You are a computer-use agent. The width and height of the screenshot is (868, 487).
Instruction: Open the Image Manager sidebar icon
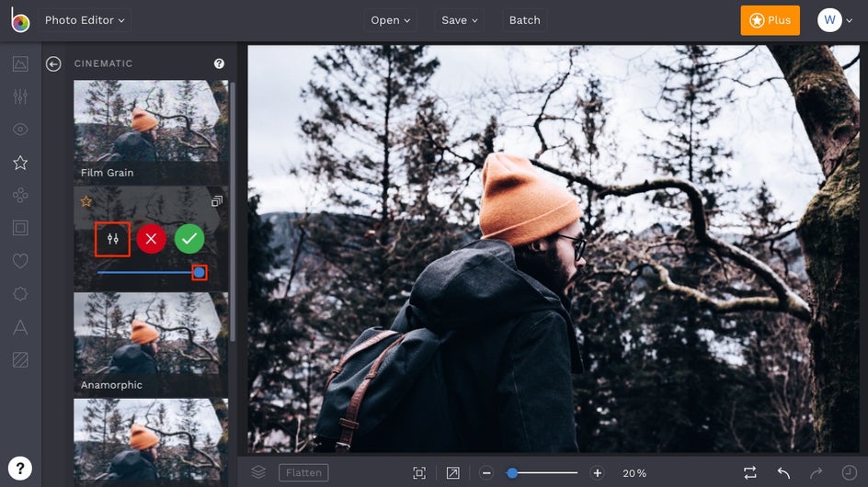pyautogui.click(x=20, y=63)
